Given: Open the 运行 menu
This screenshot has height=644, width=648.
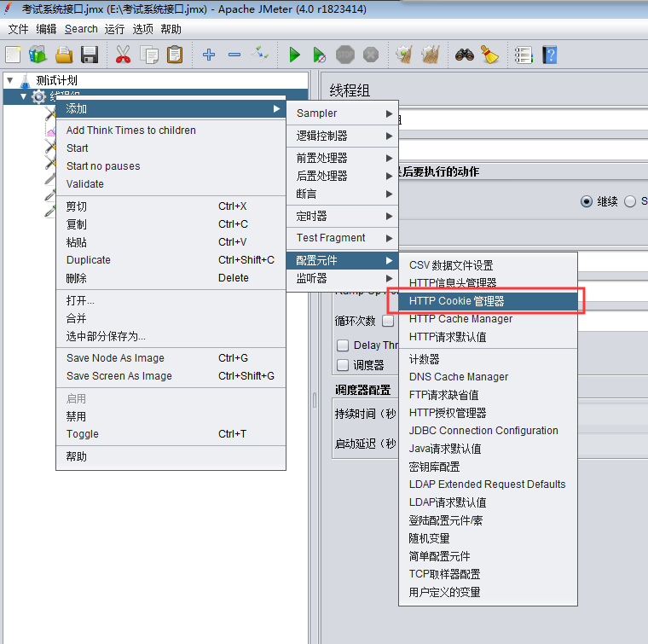Looking at the screenshot, I should [114, 29].
